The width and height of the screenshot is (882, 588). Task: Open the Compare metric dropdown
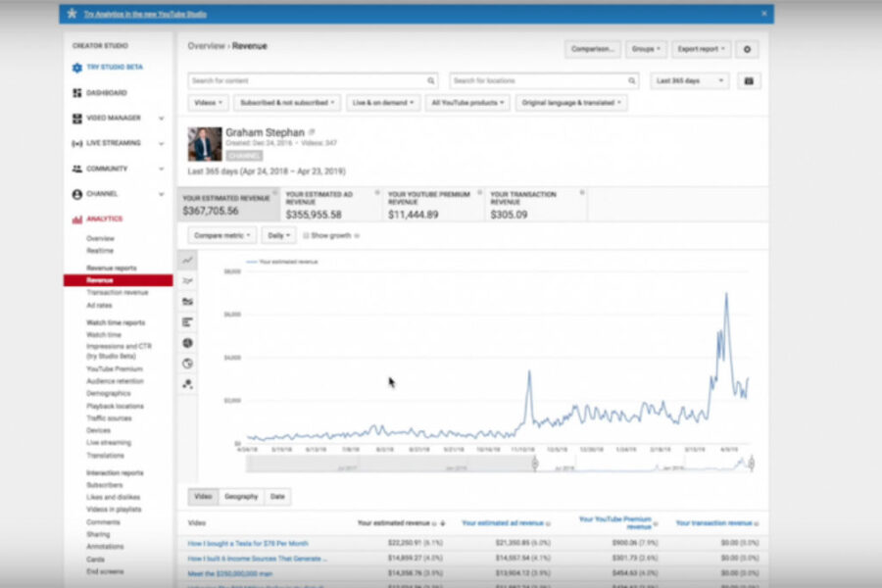[x=222, y=236]
